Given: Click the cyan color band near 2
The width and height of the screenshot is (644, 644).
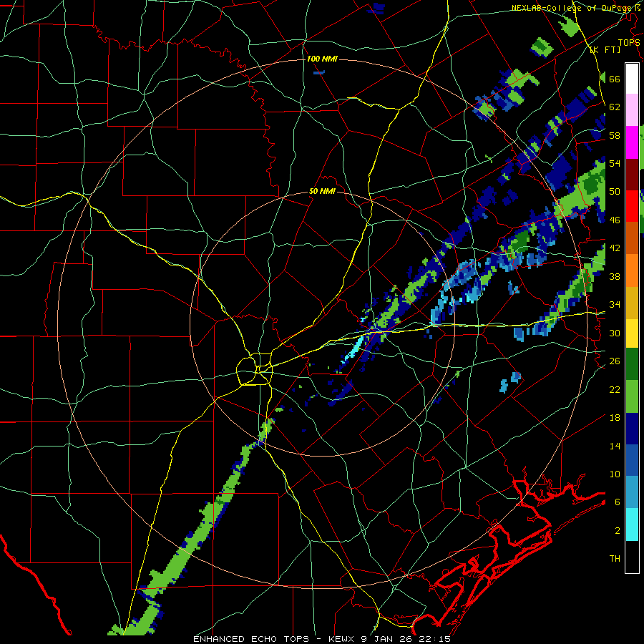Looking at the screenshot, I should coord(632,525).
